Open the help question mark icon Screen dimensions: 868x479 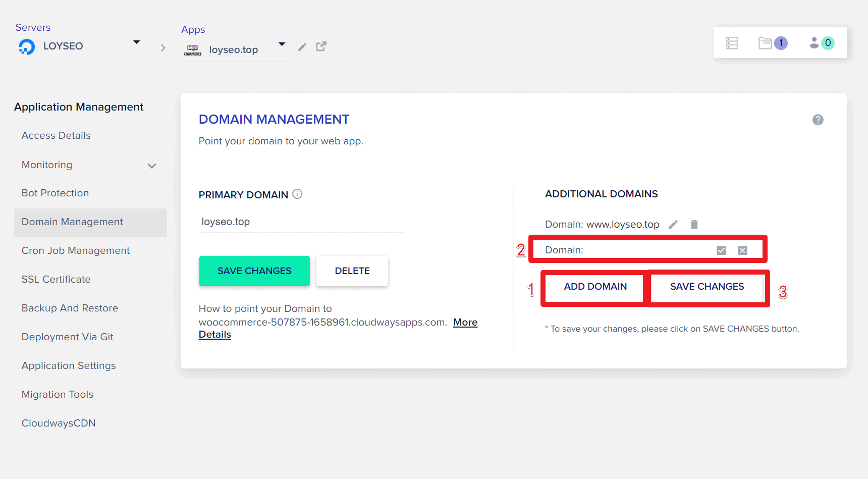click(818, 120)
